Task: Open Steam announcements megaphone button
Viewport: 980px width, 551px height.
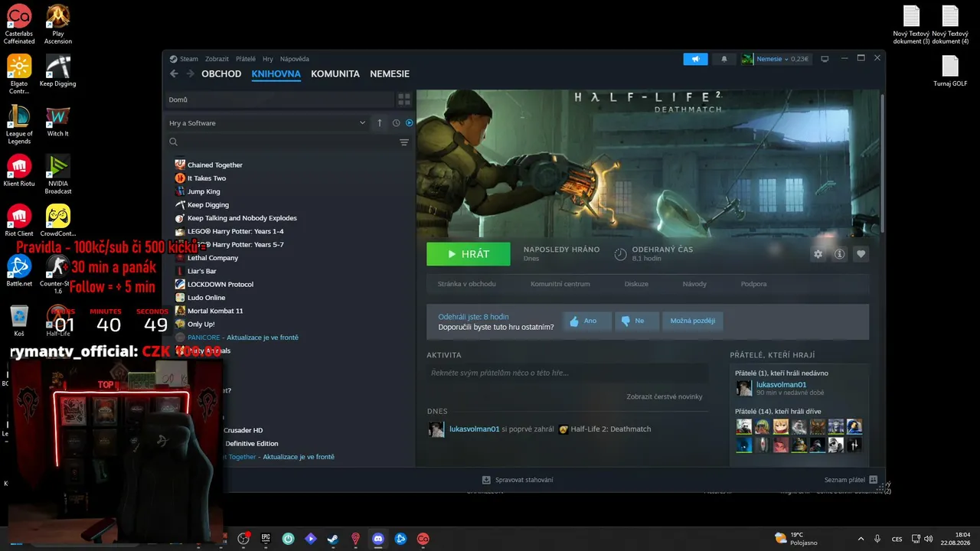Action: [696, 59]
